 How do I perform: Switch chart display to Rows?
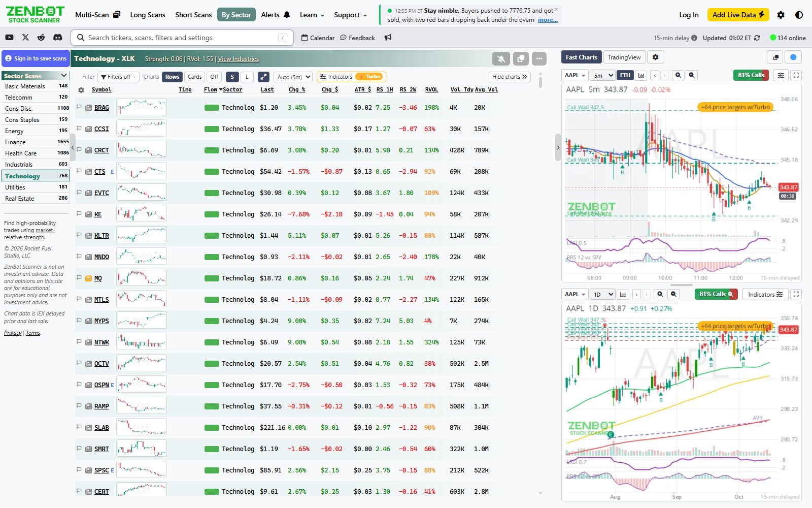172,77
